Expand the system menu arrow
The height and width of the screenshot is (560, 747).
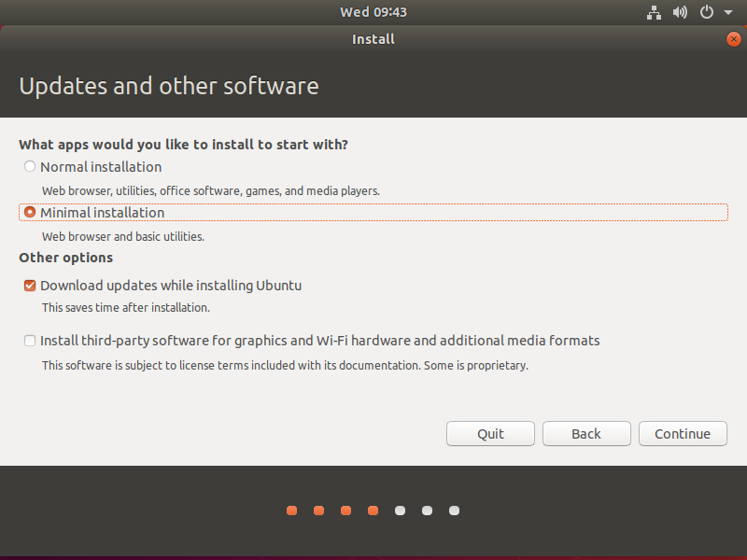tap(728, 13)
